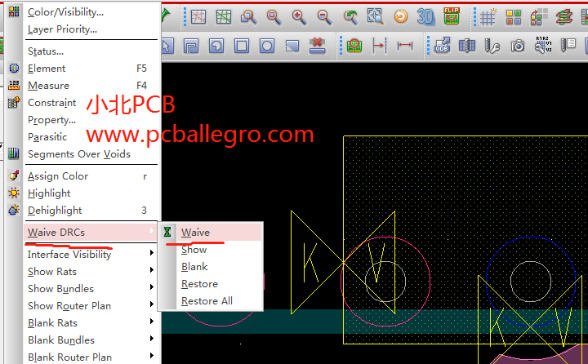588x364 pixels.
Task: Open the 3D viewer icon
Action: 425,16
